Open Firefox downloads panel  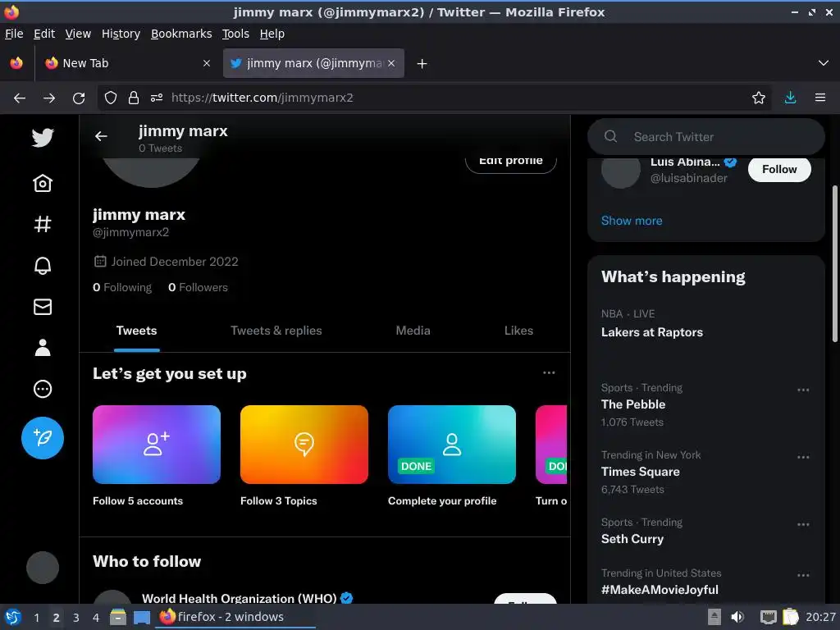point(790,98)
